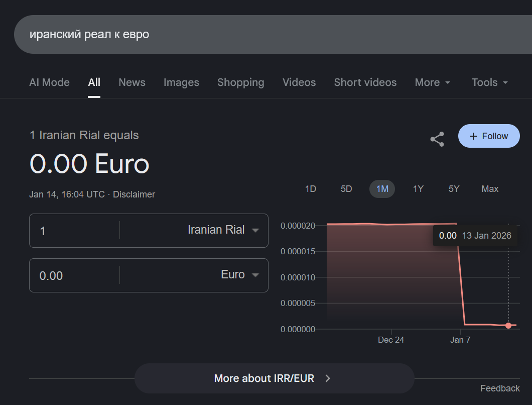Open the More search filters dropdown

click(x=432, y=82)
